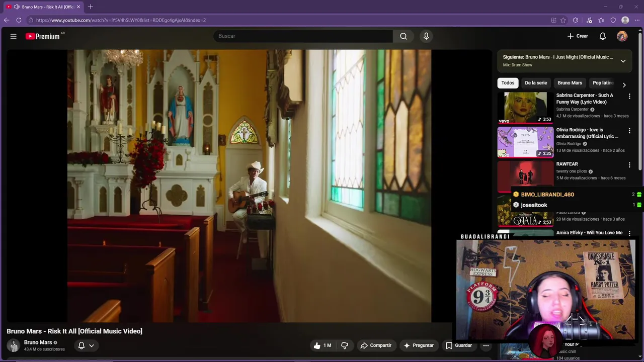The image size is (644, 362).
Task: Dislike the Bruno Mars video
Action: [345, 345]
